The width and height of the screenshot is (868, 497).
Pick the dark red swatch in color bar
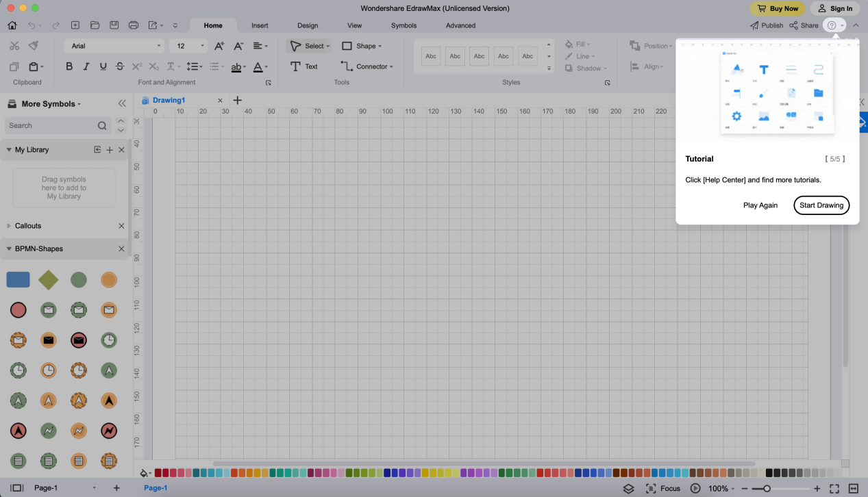[x=158, y=473]
